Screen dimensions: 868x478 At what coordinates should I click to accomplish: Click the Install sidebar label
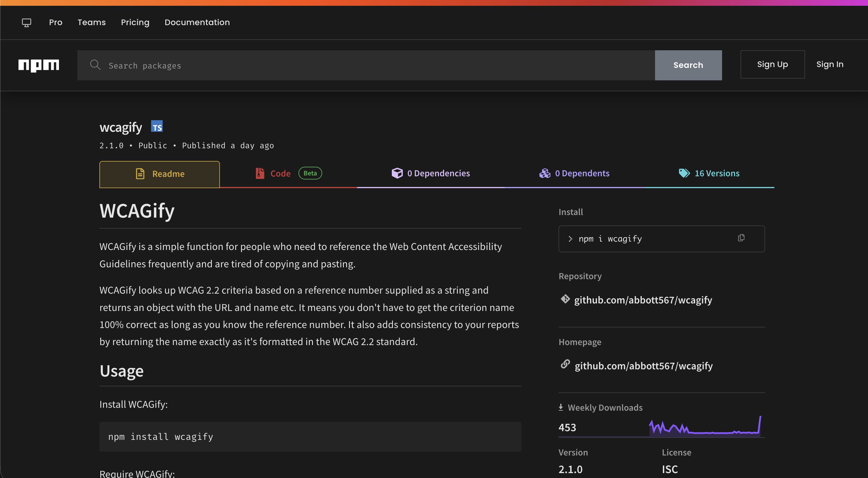pos(570,212)
